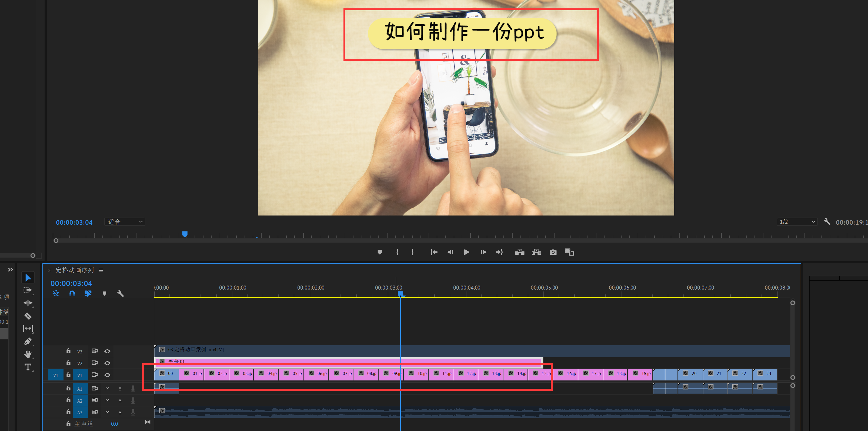The height and width of the screenshot is (431, 868).
Task: Select the Ripple Edit tool
Action: 28,303
